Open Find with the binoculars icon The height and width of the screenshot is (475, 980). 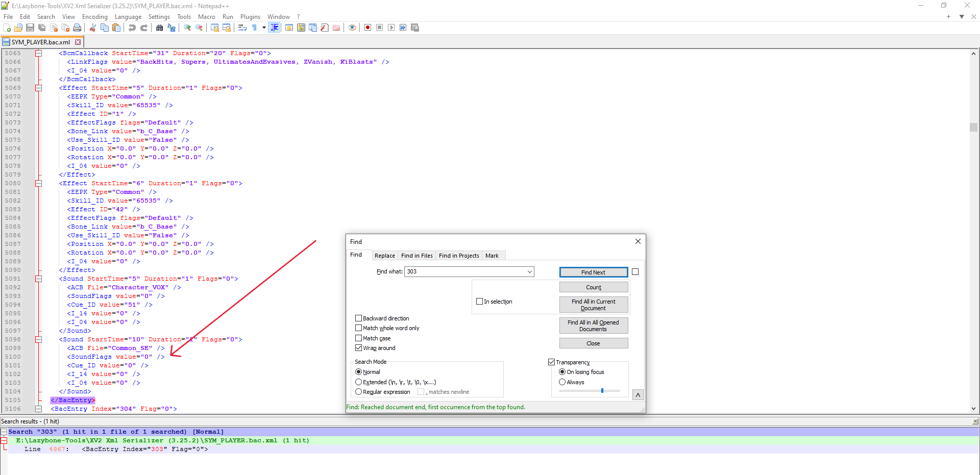pos(160,28)
